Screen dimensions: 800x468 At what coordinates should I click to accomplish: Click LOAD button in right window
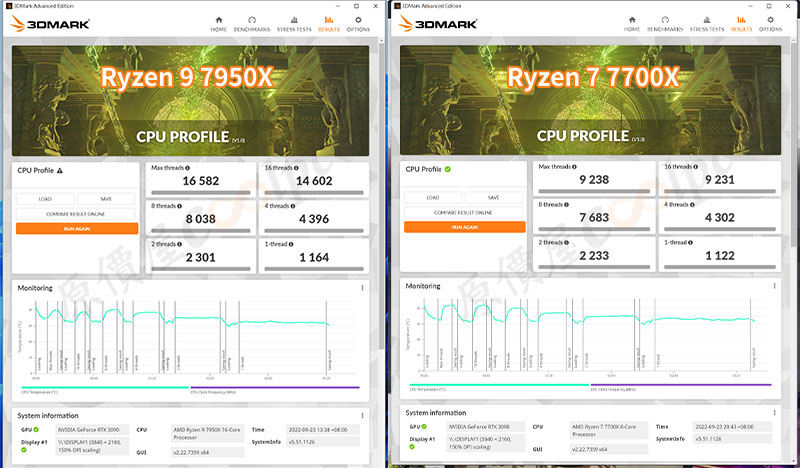433,198
